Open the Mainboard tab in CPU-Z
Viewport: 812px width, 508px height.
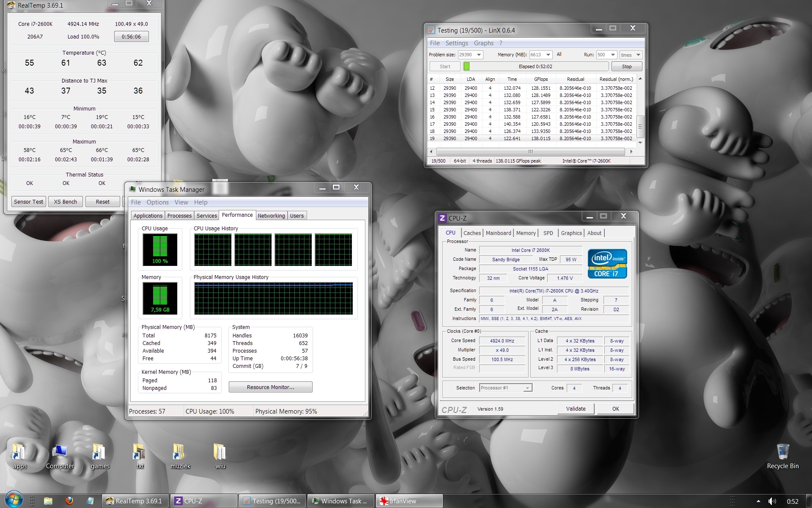(498, 233)
